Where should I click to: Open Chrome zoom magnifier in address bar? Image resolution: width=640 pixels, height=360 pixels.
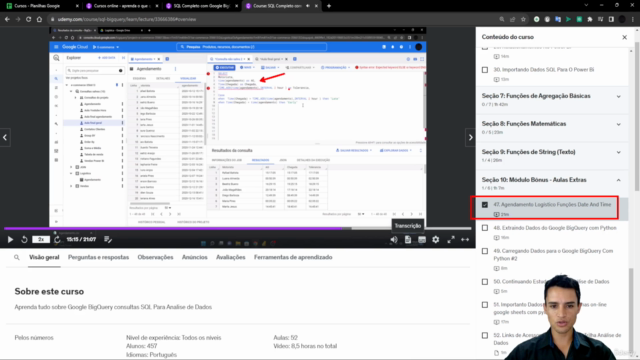pyautogui.click(x=502, y=19)
